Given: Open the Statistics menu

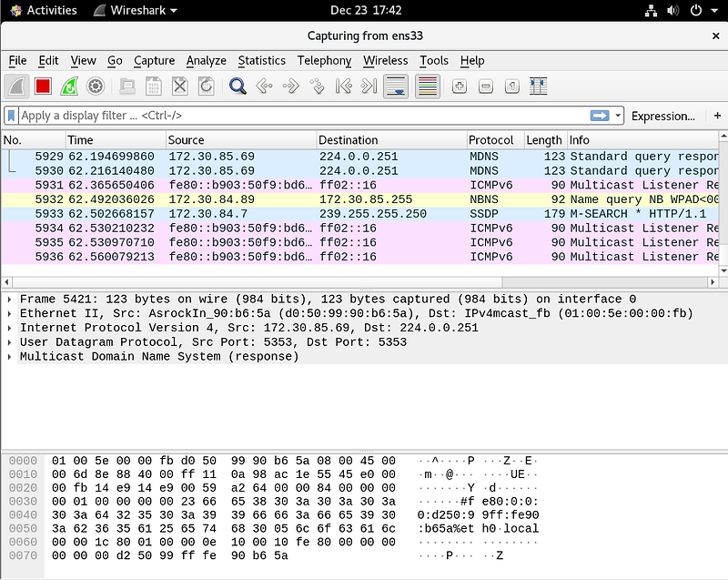Looking at the screenshot, I should tap(261, 61).
